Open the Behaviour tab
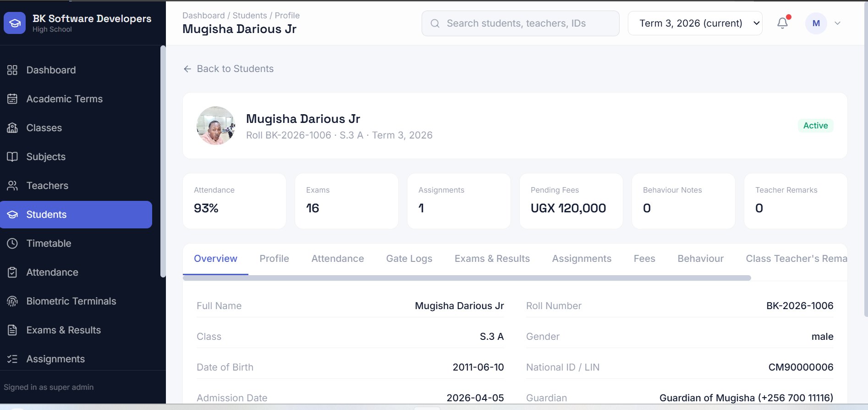 coord(700,259)
